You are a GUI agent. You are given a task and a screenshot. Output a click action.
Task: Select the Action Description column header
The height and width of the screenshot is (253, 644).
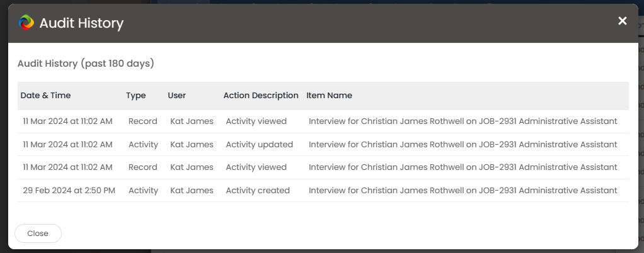pos(261,95)
